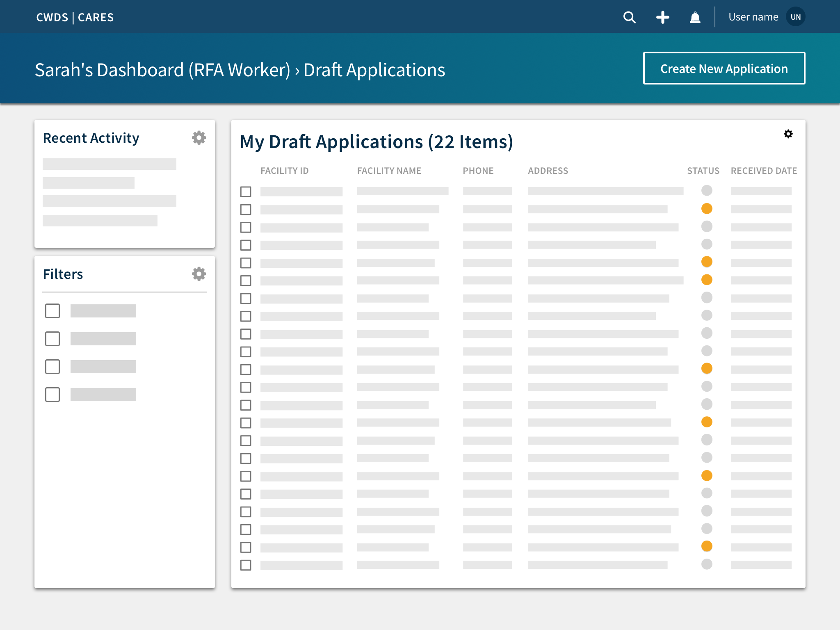840x630 pixels.
Task: Open Filters panel gear settings
Action: 199,274
